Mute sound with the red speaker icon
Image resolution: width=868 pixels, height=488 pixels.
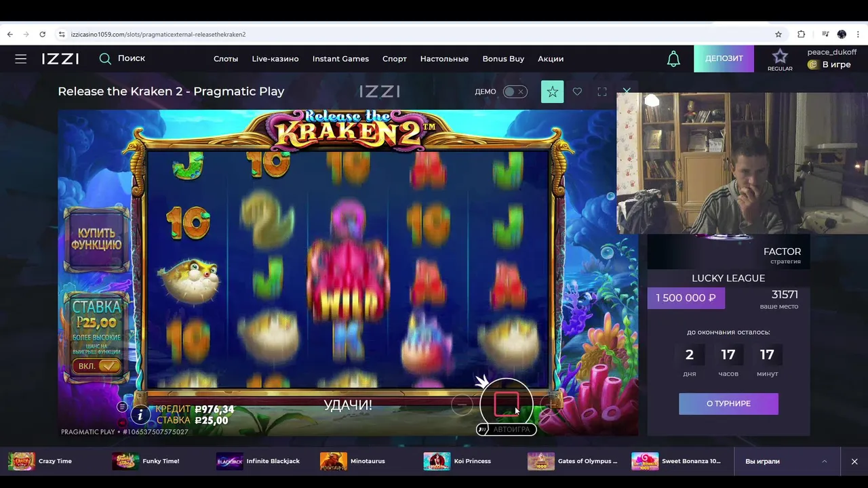pyautogui.click(x=122, y=422)
